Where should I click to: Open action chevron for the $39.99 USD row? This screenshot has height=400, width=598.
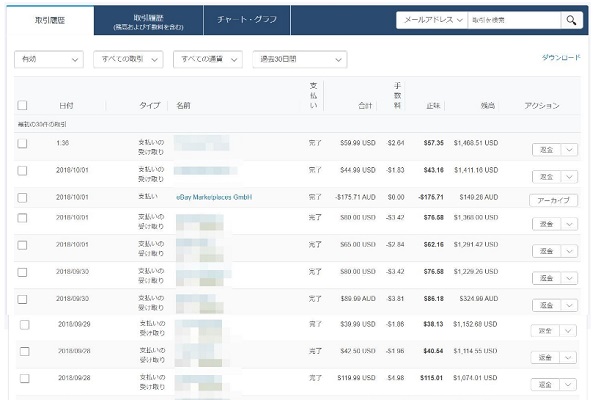567,331
